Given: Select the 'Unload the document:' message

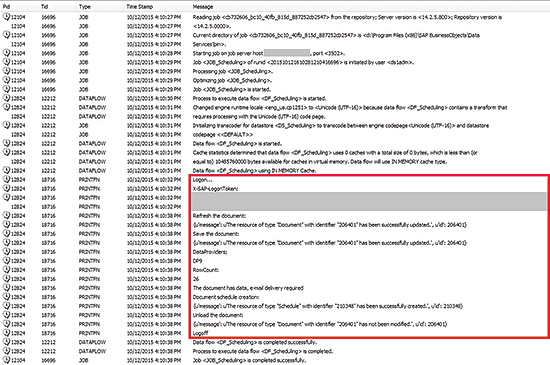Looking at the screenshot, I should click(218, 315).
